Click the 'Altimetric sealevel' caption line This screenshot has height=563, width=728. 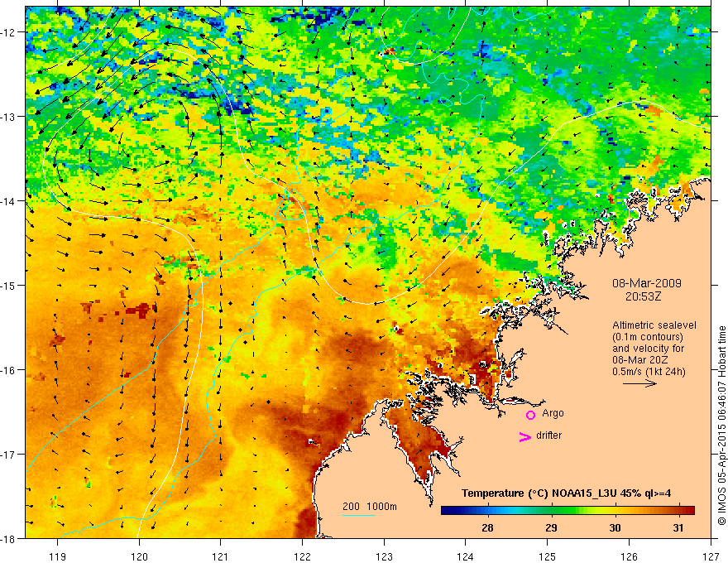tap(654, 325)
